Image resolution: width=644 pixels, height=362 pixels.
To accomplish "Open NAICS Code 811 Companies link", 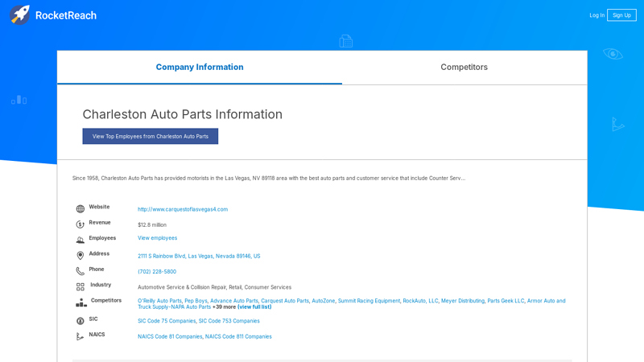I will pos(238,336).
